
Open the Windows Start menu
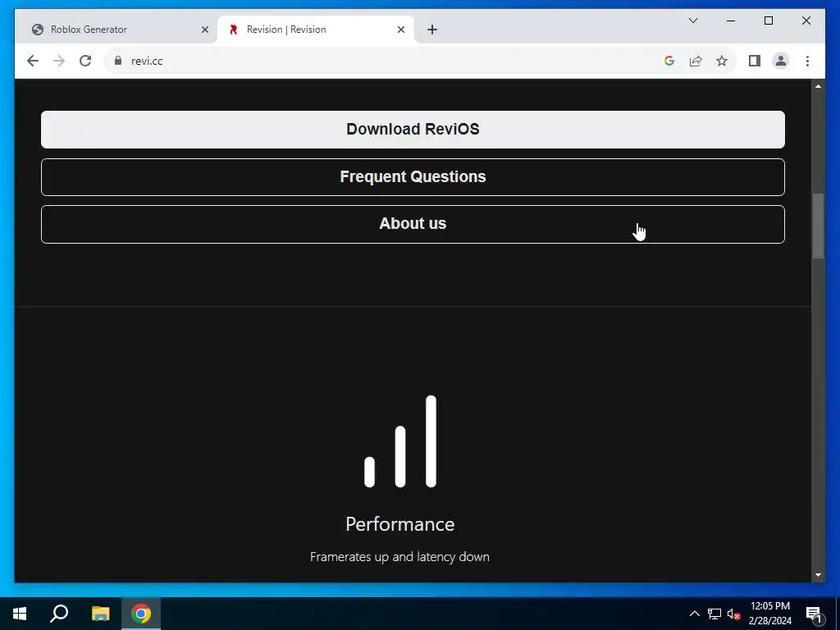click(20, 614)
